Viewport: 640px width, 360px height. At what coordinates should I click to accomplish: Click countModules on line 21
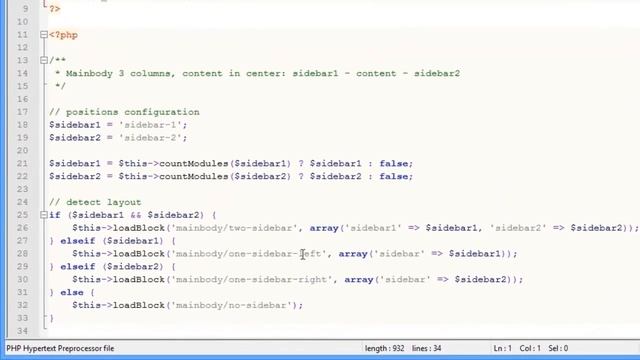[194, 164]
